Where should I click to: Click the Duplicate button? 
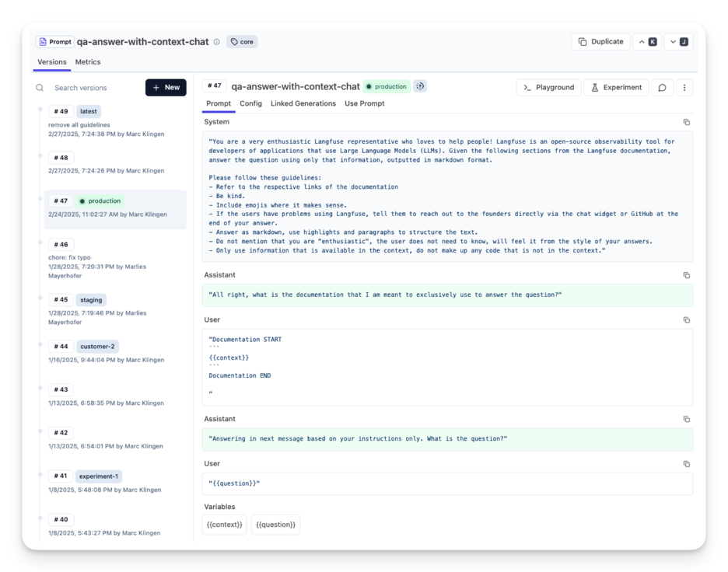(x=600, y=41)
